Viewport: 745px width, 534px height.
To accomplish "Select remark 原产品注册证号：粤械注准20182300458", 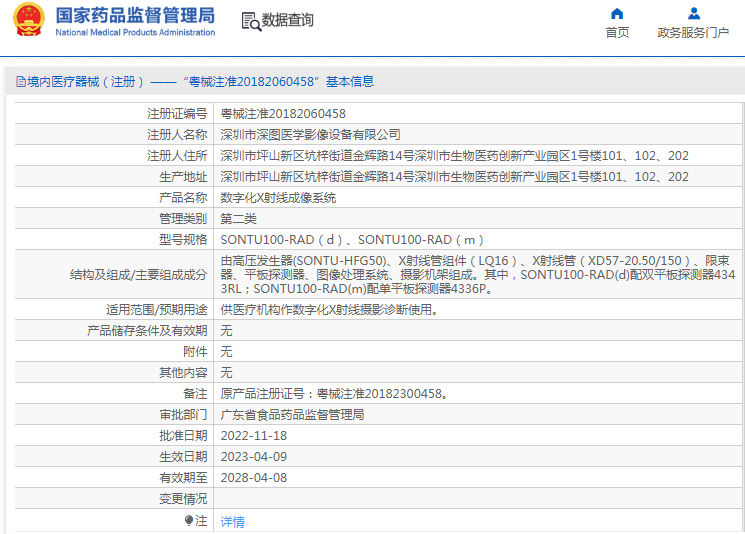I will coord(334,393).
